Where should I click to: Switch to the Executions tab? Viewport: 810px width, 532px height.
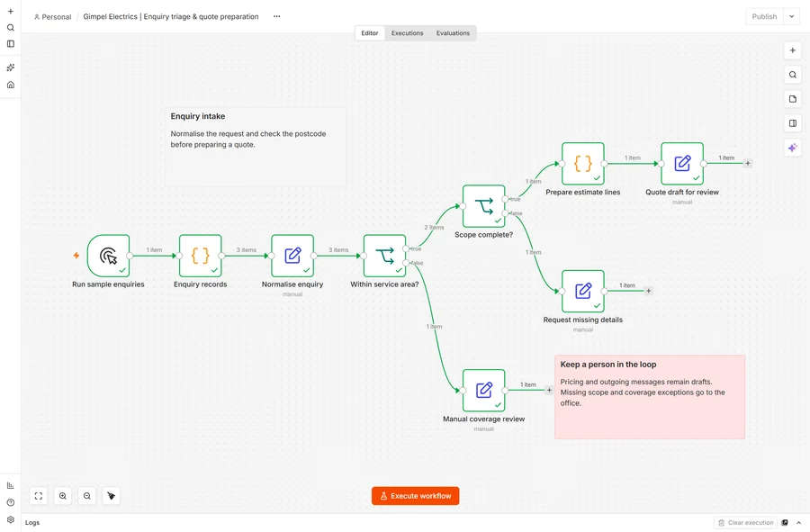point(407,33)
